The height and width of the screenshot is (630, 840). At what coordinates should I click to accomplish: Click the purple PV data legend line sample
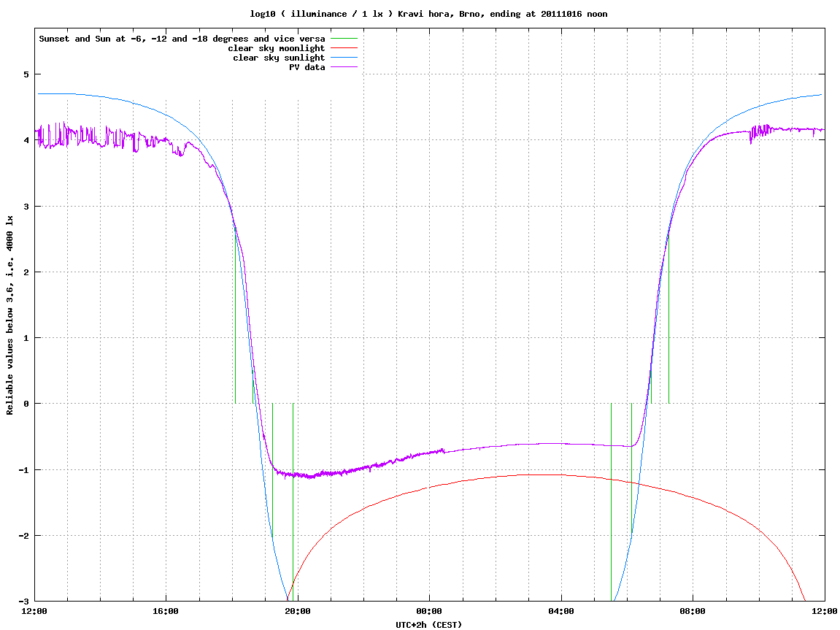point(344,67)
